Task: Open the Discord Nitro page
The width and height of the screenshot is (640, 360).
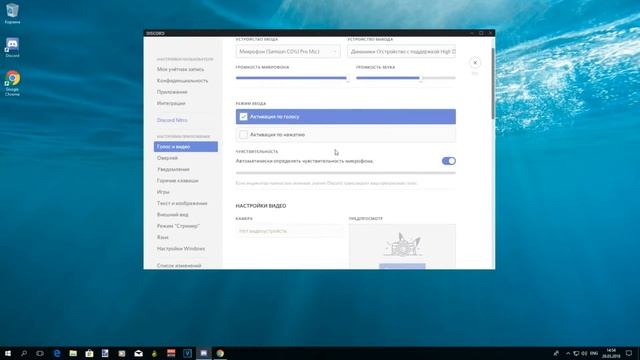Action: pyautogui.click(x=172, y=120)
